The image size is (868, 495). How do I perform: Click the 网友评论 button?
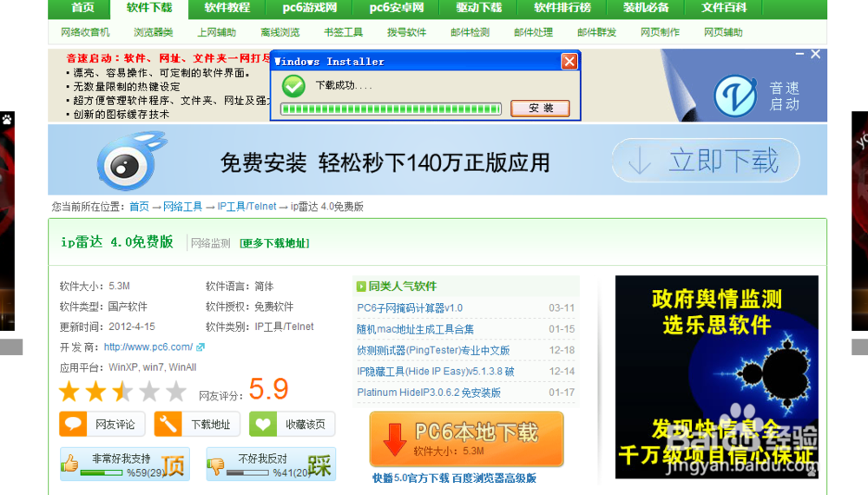coord(102,425)
